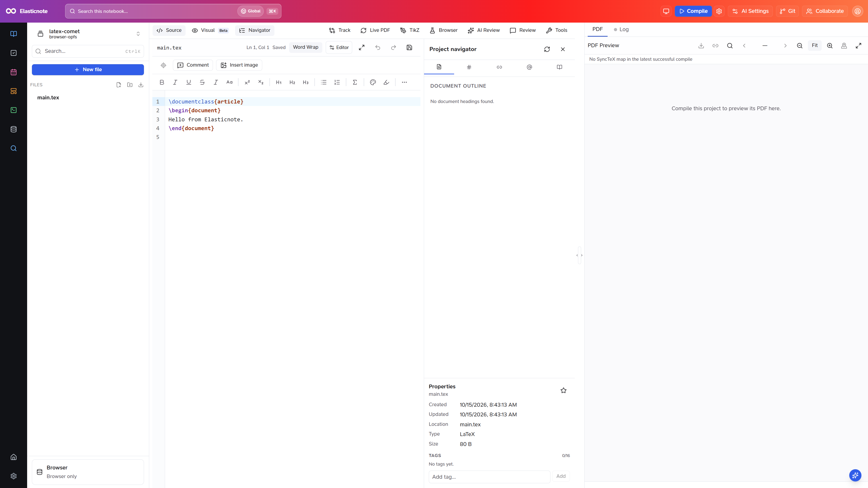Toggle Word Wrap
868x488 pixels.
pyautogui.click(x=306, y=47)
